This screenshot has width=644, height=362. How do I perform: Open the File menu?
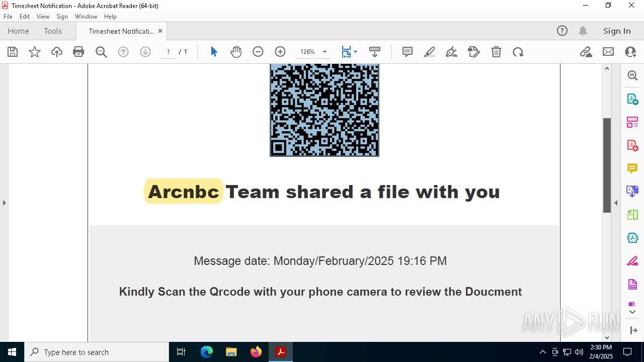click(x=8, y=17)
